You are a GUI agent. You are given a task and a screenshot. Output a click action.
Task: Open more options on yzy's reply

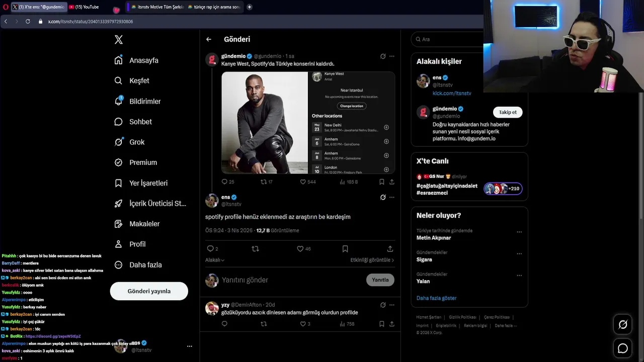pyautogui.click(x=392, y=305)
